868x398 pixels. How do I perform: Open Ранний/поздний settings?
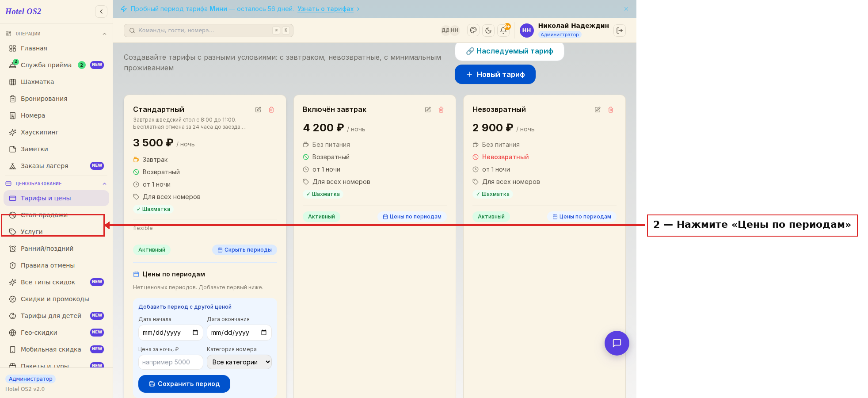coord(56,249)
